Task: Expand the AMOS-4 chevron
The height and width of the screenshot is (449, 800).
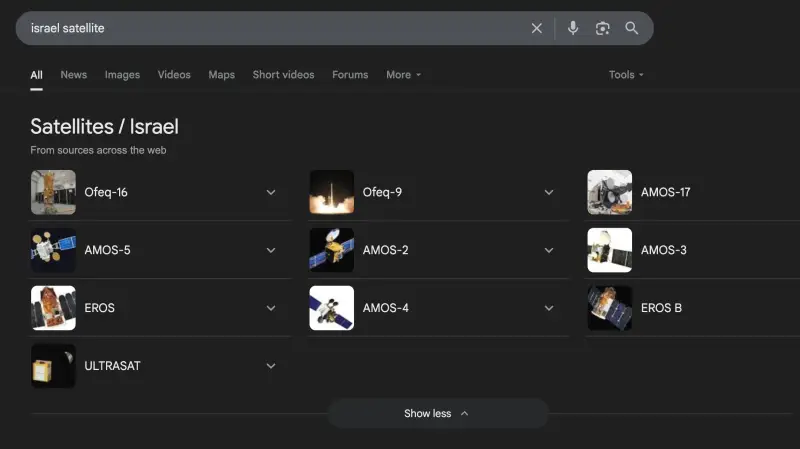Action: pos(549,308)
